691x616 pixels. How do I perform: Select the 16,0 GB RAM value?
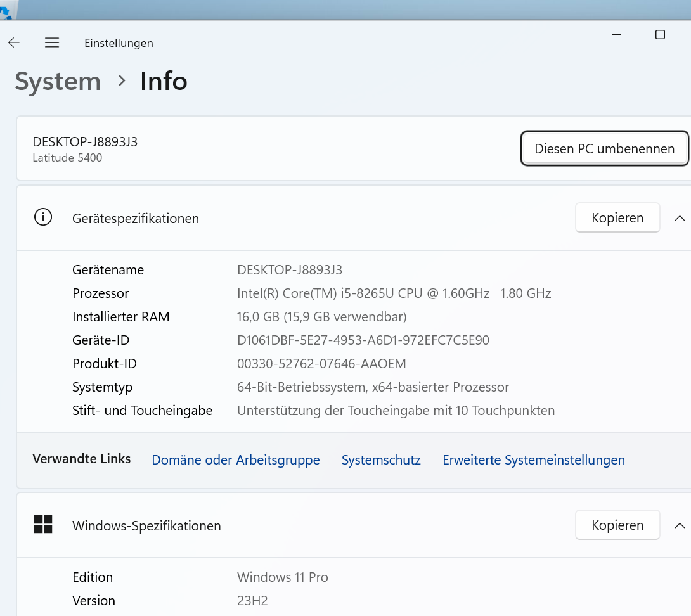click(321, 317)
